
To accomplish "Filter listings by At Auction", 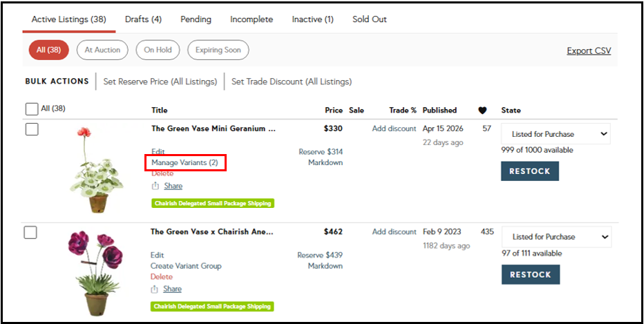I will [x=102, y=50].
